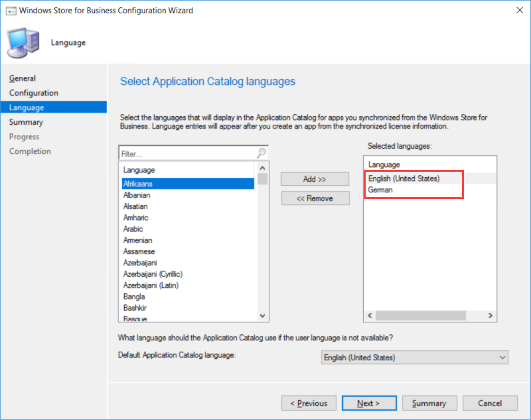Open the Default Application Catalog language dropdown
The height and width of the screenshot is (420, 531).
[414, 358]
